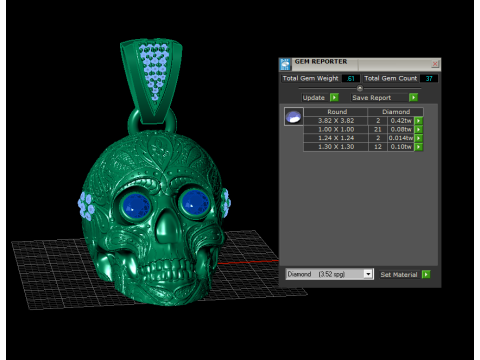
Task: Click green arrow for 1.30 X 1.30 row
Action: click(419, 147)
